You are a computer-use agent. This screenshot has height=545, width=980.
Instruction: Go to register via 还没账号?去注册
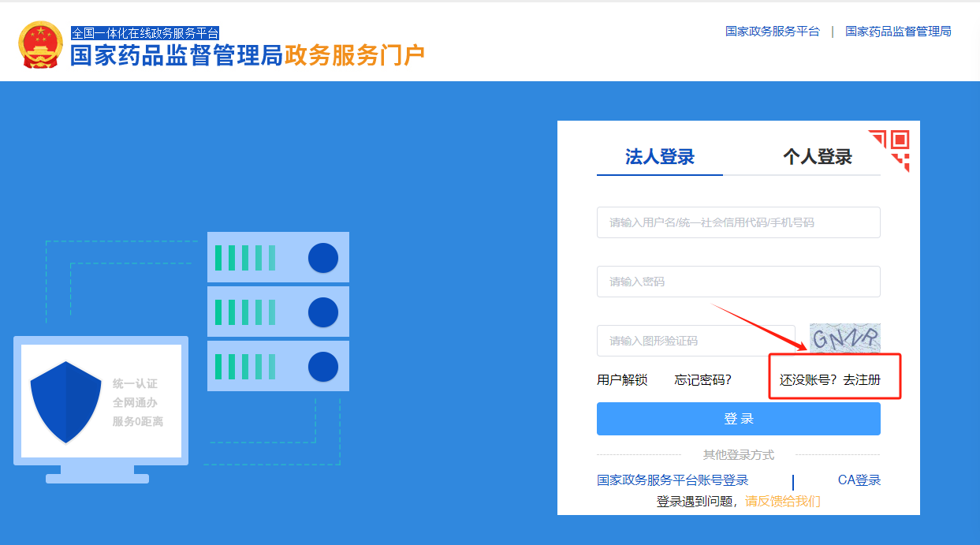[x=830, y=380]
